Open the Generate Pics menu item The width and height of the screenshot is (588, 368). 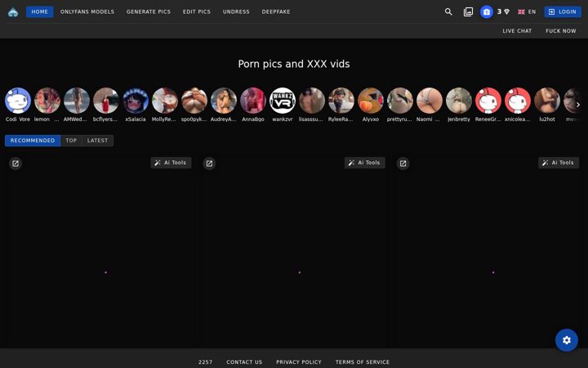[x=149, y=12]
